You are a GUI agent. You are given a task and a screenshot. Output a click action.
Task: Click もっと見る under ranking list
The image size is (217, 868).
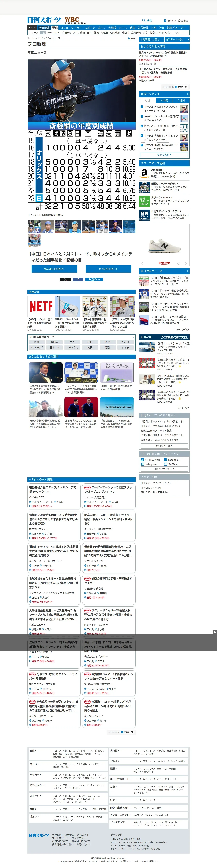[164, 155]
